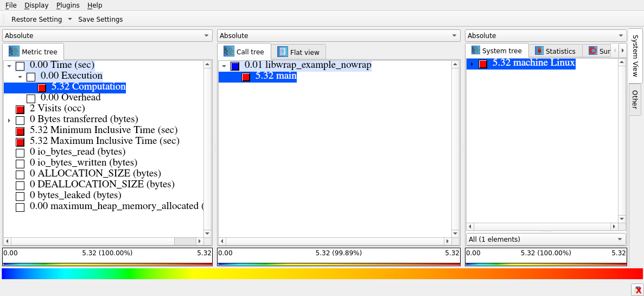Open the Metric tree Absolute dropdown
This screenshot has height=296, width=644.
pyautogui.click(x=107, y=35)
